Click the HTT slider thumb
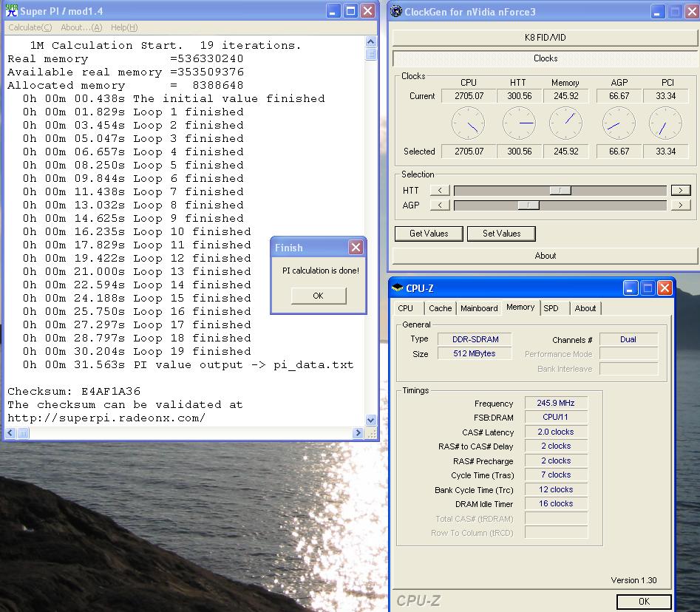 [x=560, y=191]
